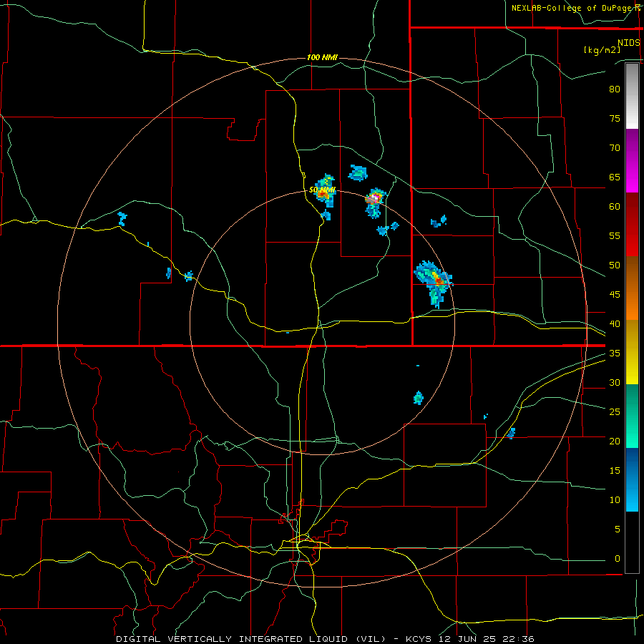This screenshot has height=644, width=644.
Task: Click the 15 value on the color scale
Action: [615, 471]
